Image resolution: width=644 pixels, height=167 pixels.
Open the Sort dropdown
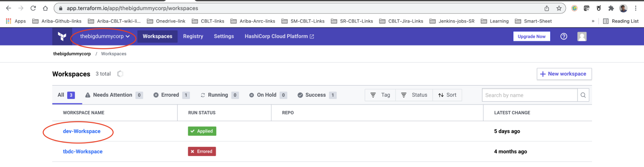point(447,95)
